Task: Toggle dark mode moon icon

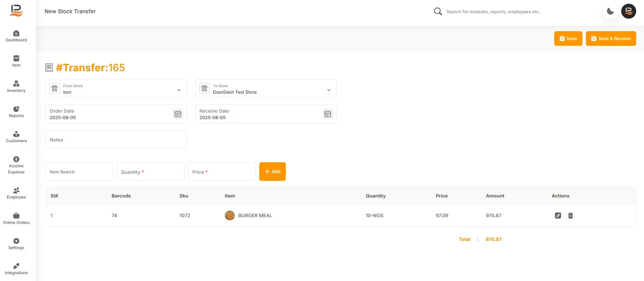Action: [610, 12]
